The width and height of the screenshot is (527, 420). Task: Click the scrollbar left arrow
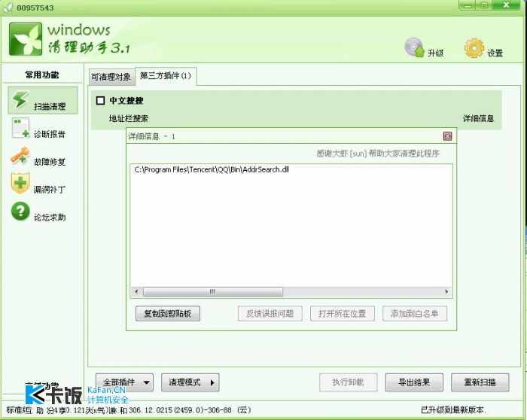[136, 291]
